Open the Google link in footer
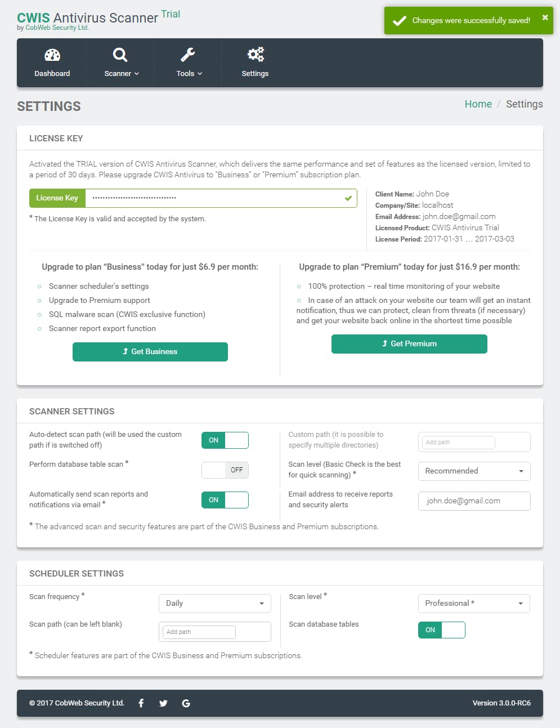560x728 pixels. click(x=186, y=703)
